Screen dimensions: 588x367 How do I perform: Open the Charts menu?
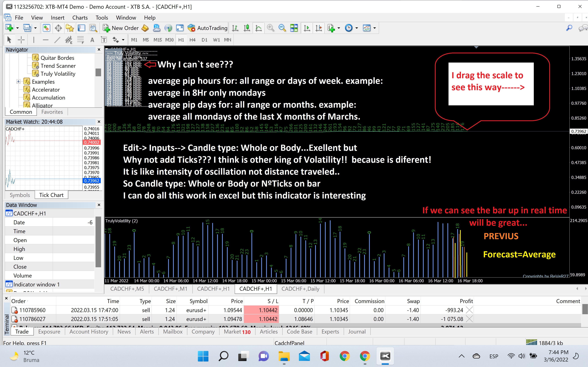[x=80, y=18]
